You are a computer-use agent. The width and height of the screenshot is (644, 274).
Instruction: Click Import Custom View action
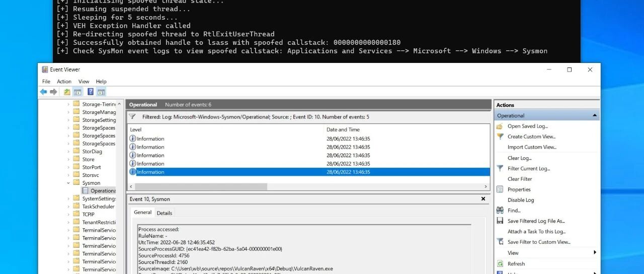[532, 147]
